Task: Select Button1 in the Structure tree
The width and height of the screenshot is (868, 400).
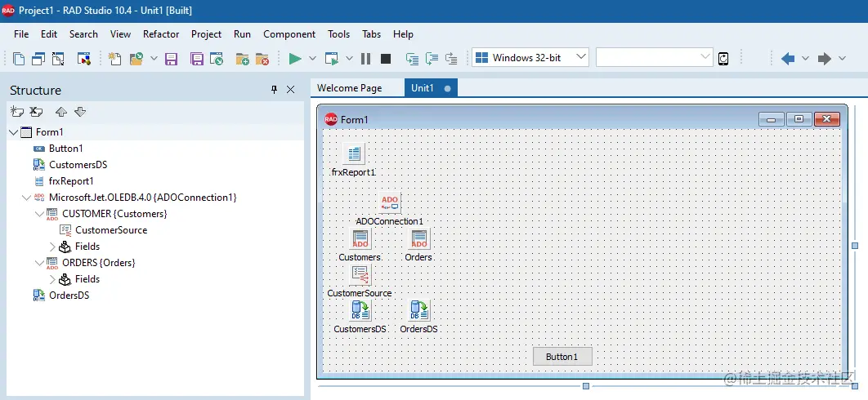Action: (66, 149)
